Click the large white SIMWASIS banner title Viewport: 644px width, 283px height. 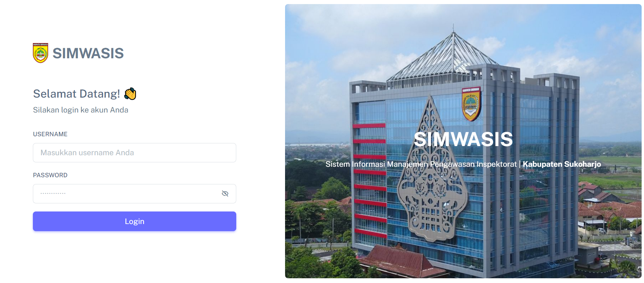[463, 139]
